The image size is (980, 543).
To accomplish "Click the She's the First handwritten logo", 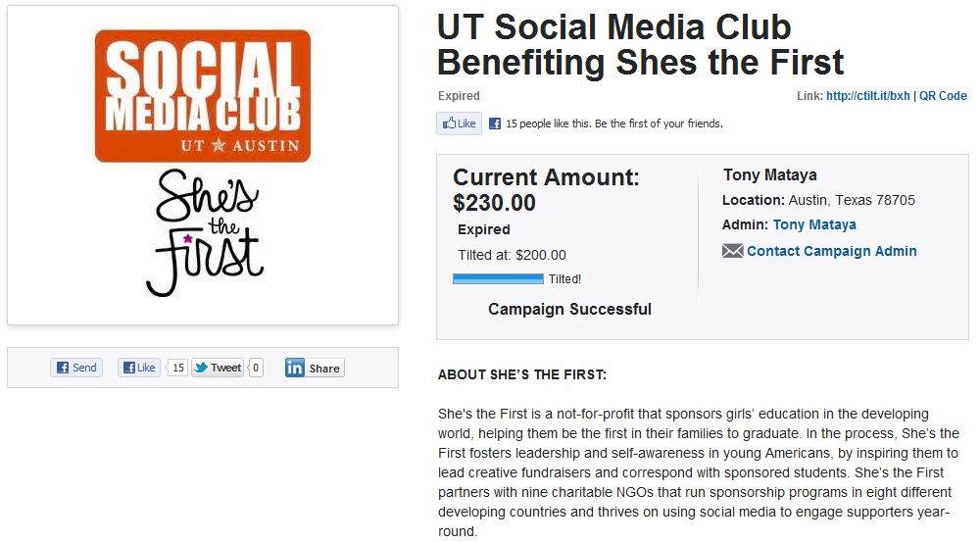I will (x=204, y=233).
